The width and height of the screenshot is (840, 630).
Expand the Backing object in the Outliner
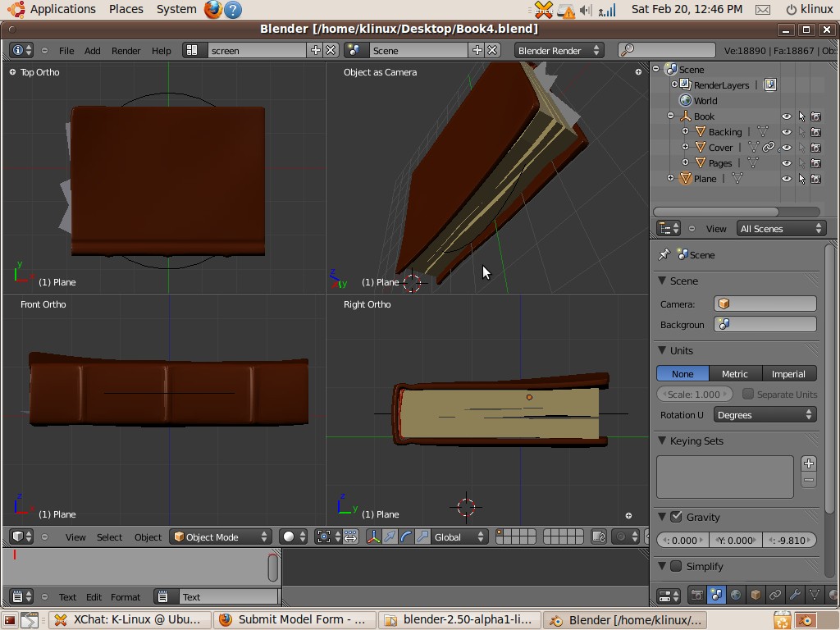[x=685, y=132]
